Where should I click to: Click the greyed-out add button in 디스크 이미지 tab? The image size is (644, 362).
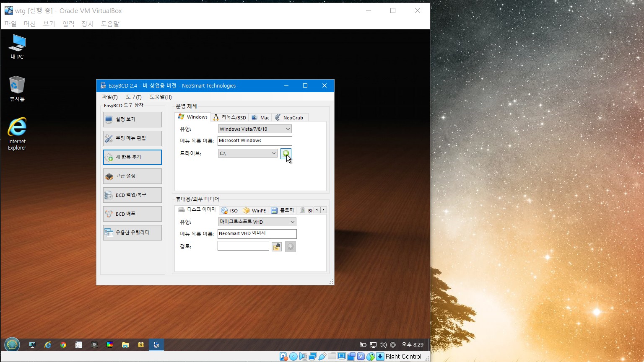pyautogui.click(x=291, y=247)
